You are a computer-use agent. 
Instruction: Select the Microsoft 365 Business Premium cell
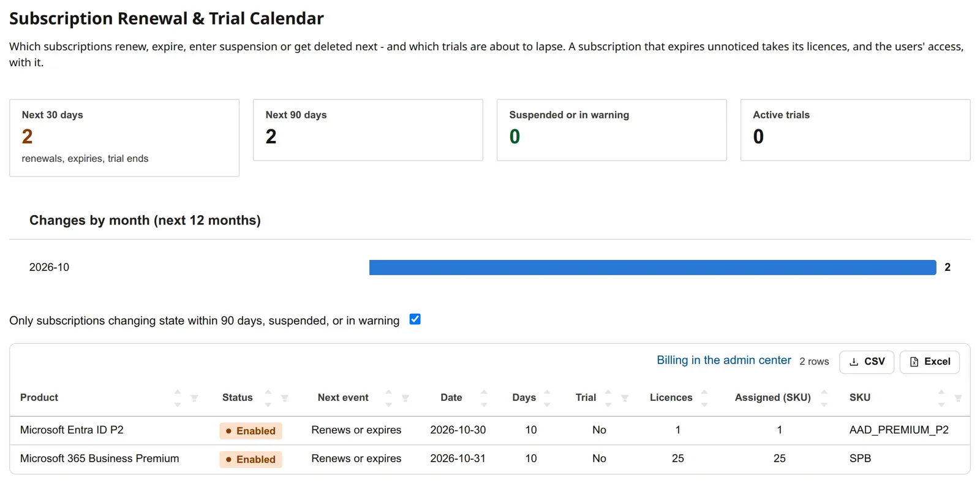point(100,458)
